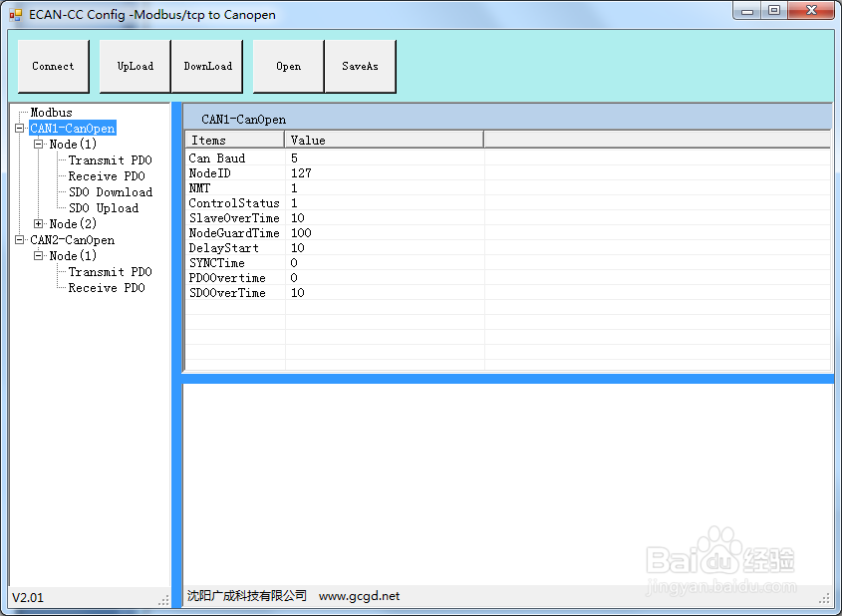
Task: Click the www.gcgd.net status bar text
Action: [x=360, y=596]
